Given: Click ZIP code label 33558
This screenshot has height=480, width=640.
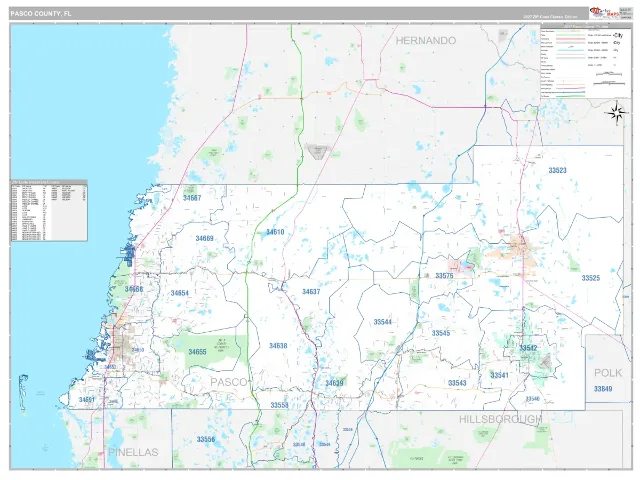Looking at the screenshot, I should tap(279, 405).
